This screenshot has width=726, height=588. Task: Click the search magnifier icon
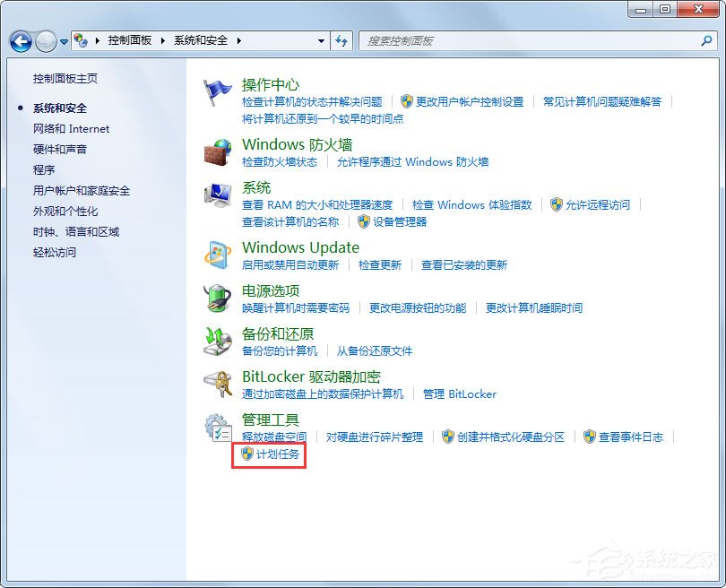point(706,41)
